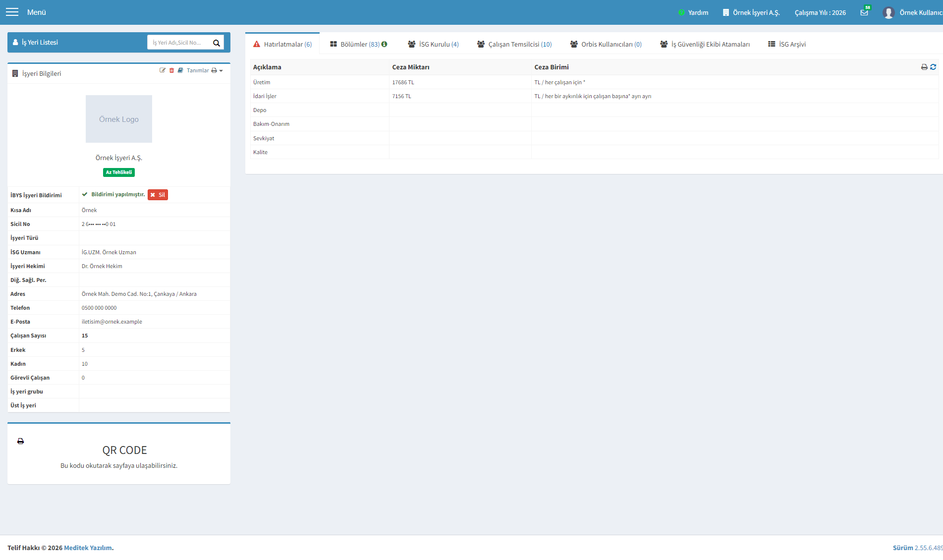Select the Sevkiyat row
This screenshot has height=560, width=943.
(594, 138)
